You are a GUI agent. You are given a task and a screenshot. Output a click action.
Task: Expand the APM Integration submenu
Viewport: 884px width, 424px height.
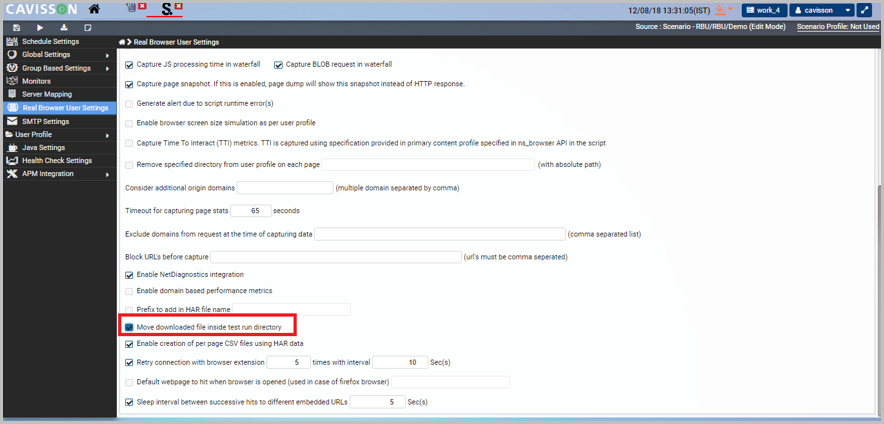pos(107,174)
